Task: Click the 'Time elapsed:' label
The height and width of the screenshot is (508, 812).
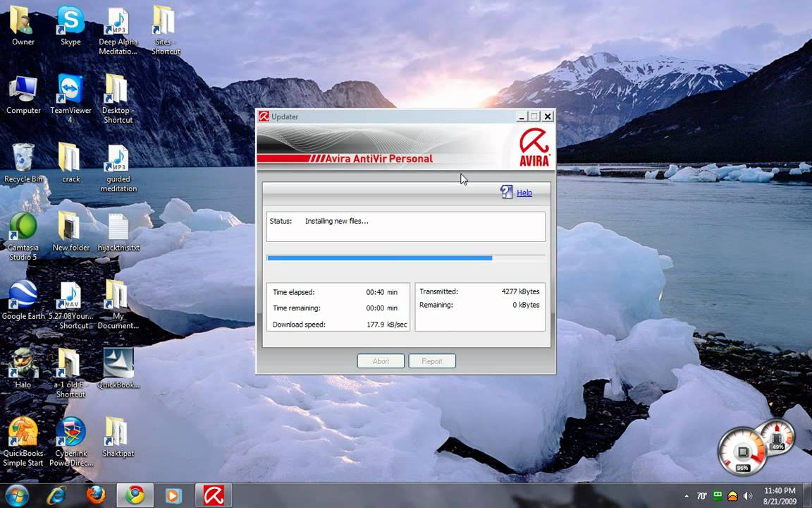Action: coord(294,292)
